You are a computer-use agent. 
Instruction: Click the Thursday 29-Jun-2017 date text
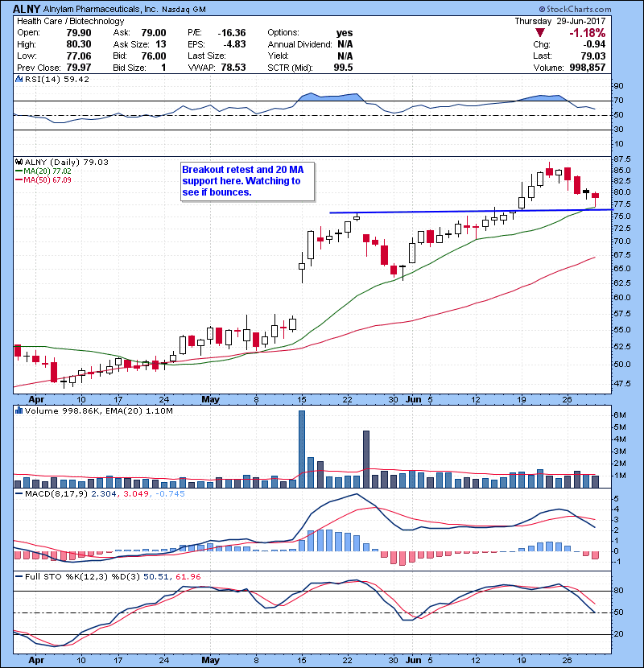click(559, 21)
